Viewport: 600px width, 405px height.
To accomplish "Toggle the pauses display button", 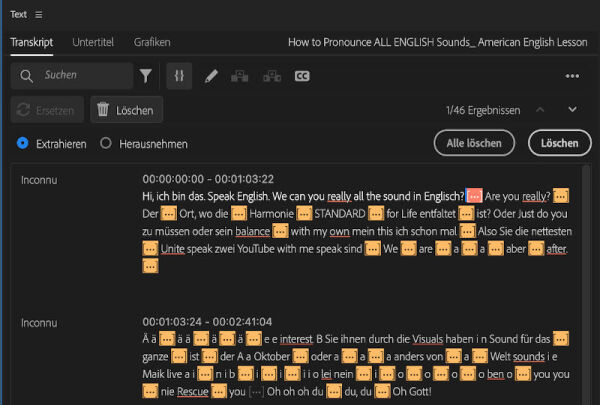I will pyautogui.click(x=179, y=76).
